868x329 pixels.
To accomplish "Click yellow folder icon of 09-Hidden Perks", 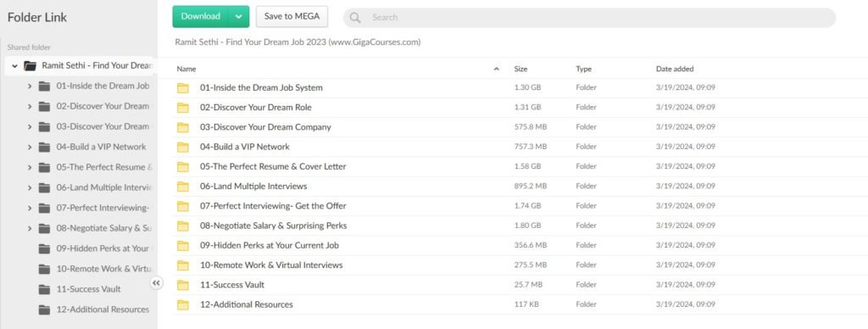I will [183, 245].
